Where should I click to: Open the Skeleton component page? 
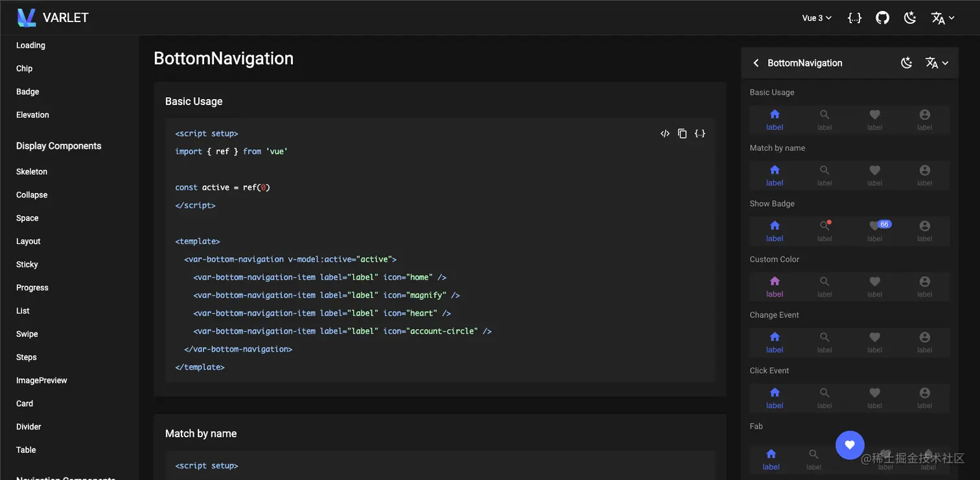coord(32,172)
